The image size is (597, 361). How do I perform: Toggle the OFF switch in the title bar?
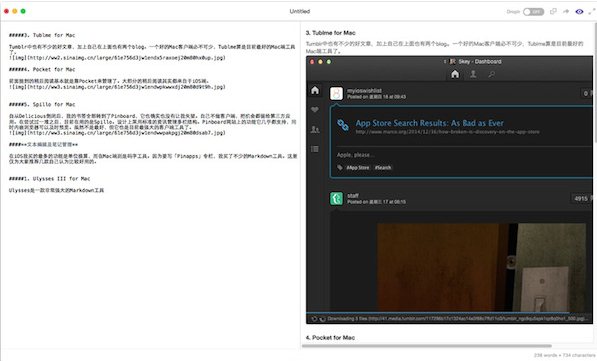tap(533, 11)
